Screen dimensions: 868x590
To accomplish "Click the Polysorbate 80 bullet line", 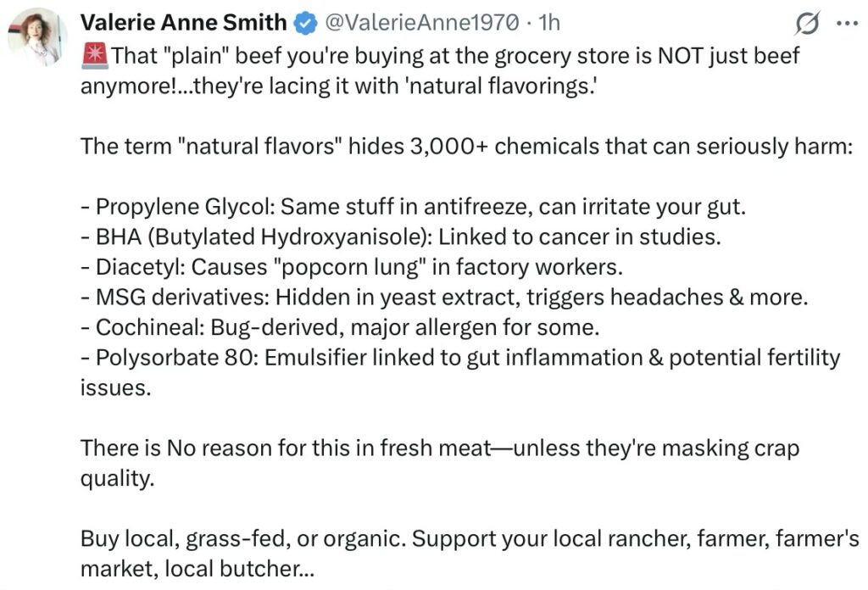I will [x=460, y=357].
